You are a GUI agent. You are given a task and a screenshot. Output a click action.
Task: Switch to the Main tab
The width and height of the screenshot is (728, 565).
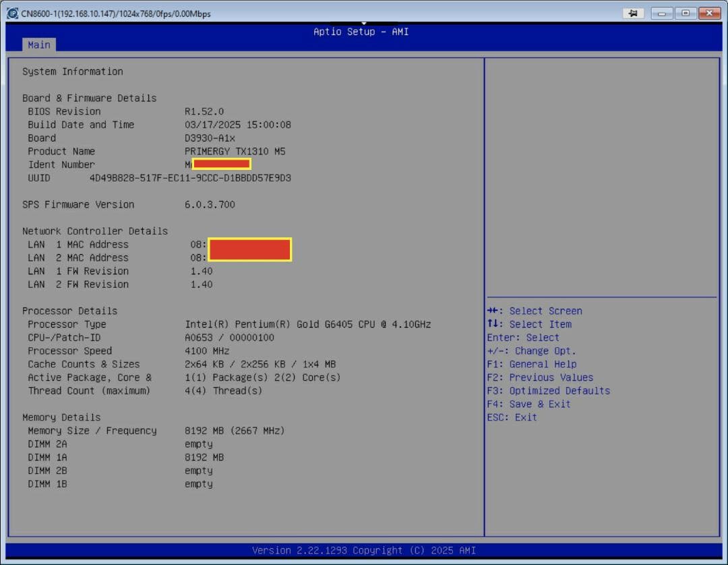click(38, 44)
